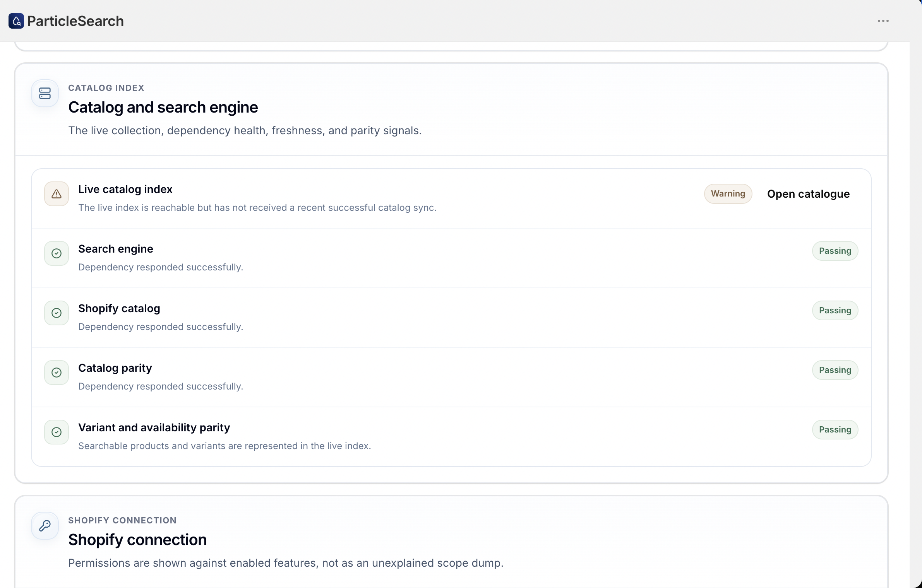Viewport: 922px width, 588px height.
Task: Click the ParticleSearch app title
Action: point(75,21)
